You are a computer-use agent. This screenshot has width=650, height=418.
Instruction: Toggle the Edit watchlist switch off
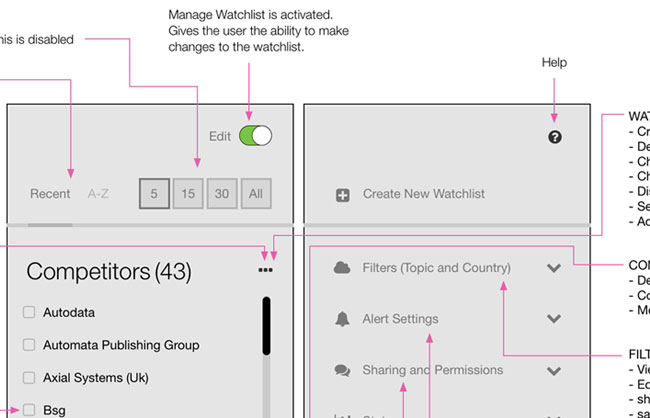point(255,136)
